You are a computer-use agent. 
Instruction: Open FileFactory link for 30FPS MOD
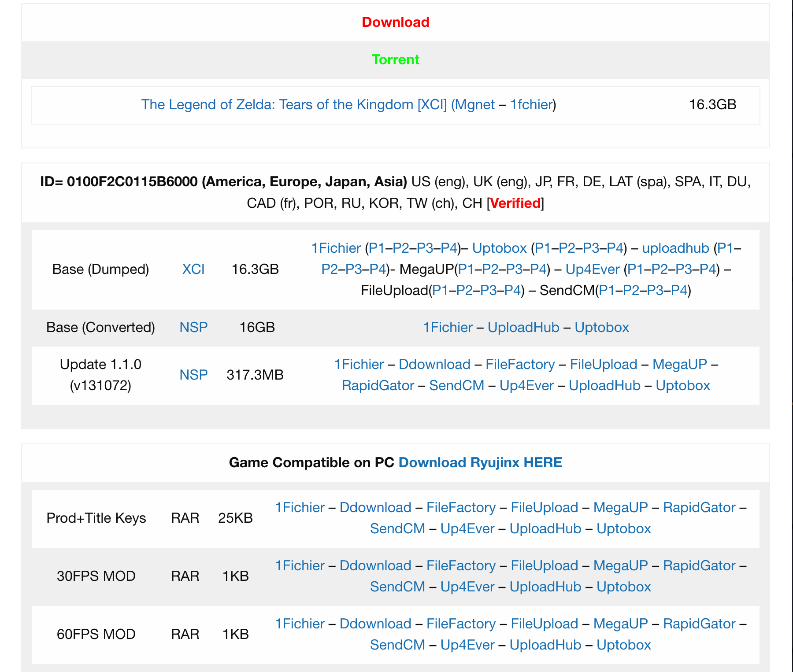(461, 565)
